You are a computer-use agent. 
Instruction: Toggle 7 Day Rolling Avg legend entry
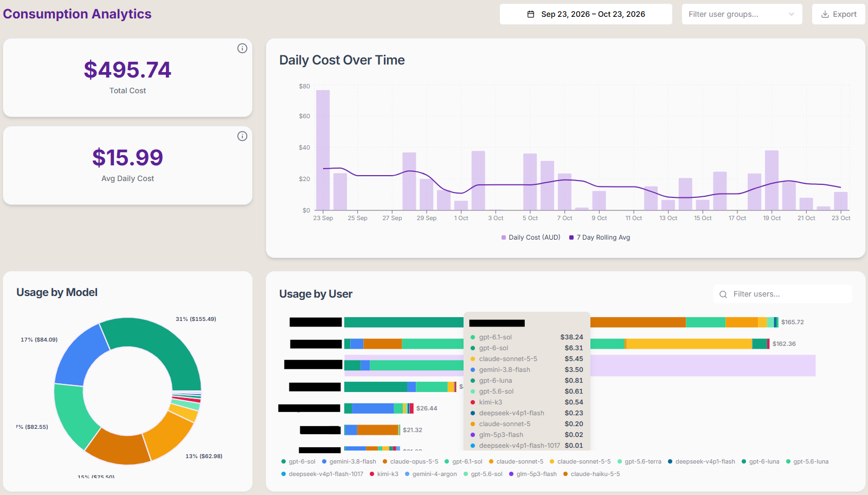pos(600,237)
